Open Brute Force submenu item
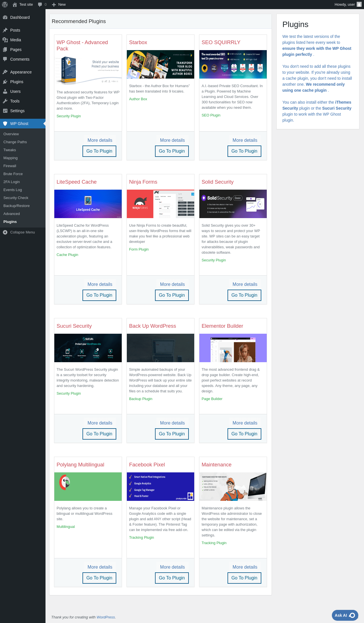Image resolution: width=364 pixels, height=623 pixels. pos(13,174)
